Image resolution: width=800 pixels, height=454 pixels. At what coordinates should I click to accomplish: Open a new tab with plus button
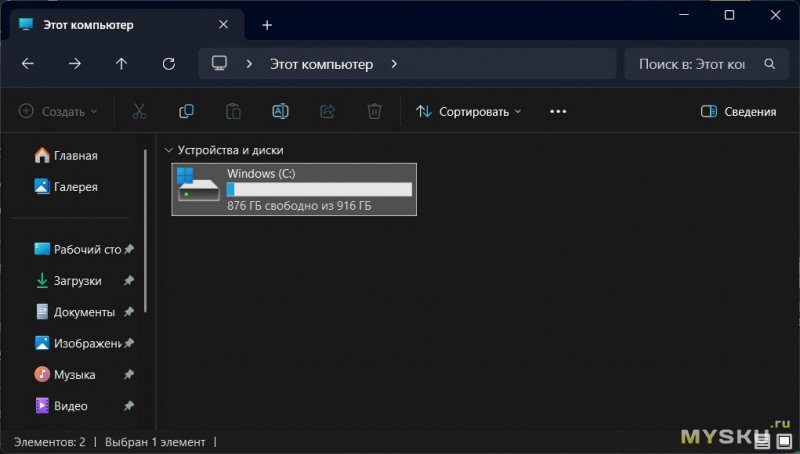coord(267,25)
